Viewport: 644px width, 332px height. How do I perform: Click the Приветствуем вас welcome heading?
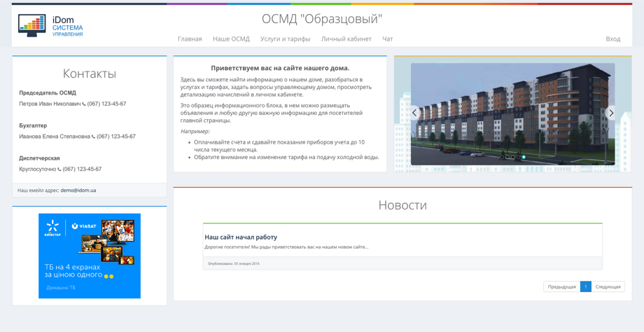pos(280,68)
